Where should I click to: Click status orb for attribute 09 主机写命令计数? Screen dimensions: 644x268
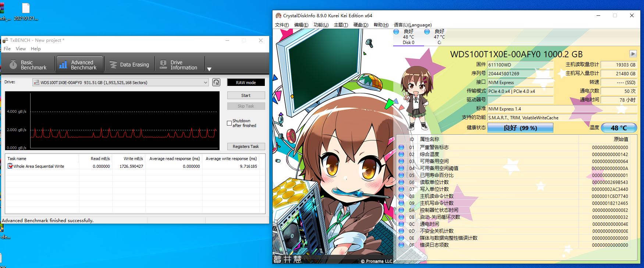click(x=401, y=203)
